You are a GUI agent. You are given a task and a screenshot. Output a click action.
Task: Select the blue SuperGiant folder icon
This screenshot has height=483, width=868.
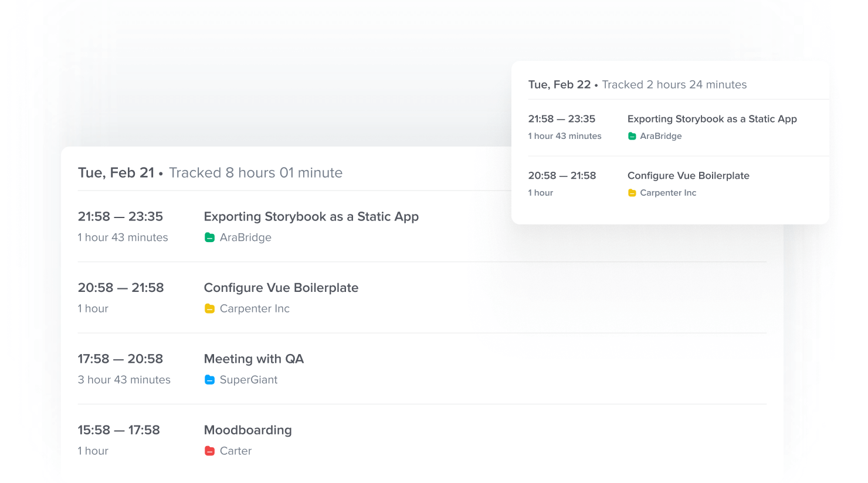209,380
